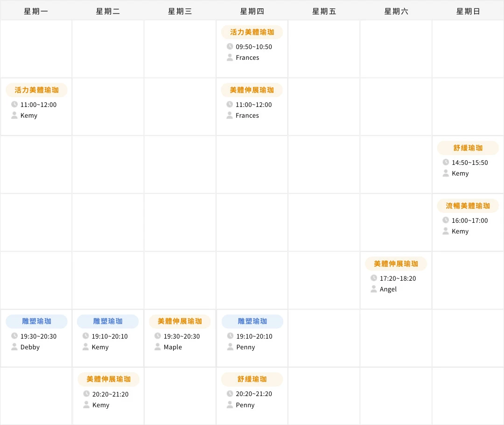Click clock icon beside Tuesday 19:10~20:10
This screenshot has width=504, height=425.
click(86, 336)
